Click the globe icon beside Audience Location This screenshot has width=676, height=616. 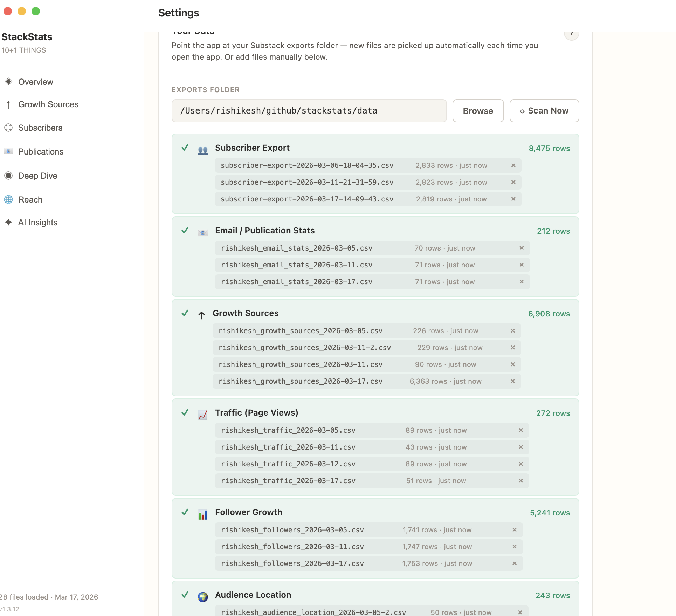[x=202, y=597]
